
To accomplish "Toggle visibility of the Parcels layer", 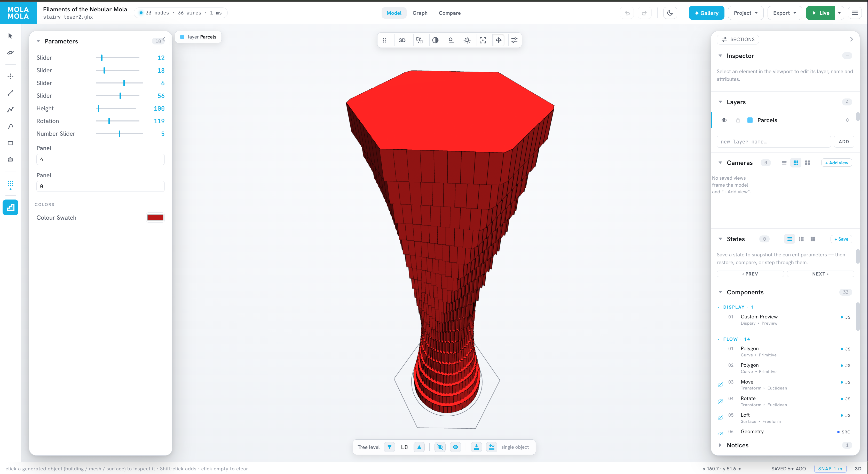I will point(724,120).
